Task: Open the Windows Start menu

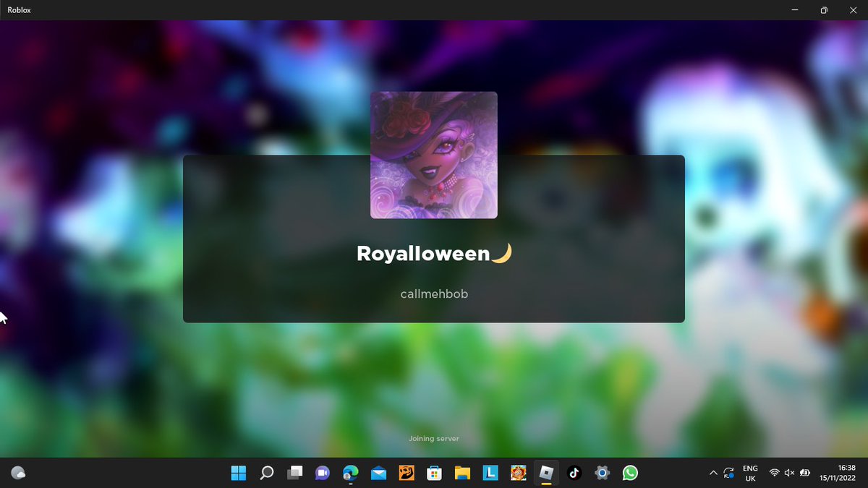Action: pos(239,473)
